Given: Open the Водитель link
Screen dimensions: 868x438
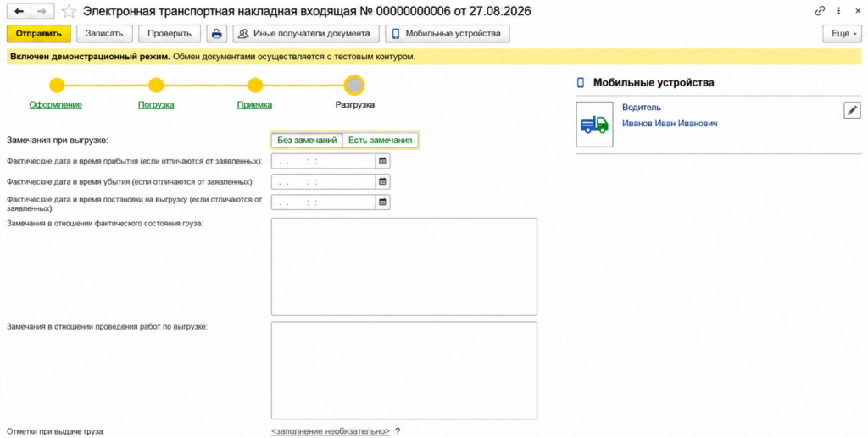Looking at the screenshot, I should click(642, 108).
